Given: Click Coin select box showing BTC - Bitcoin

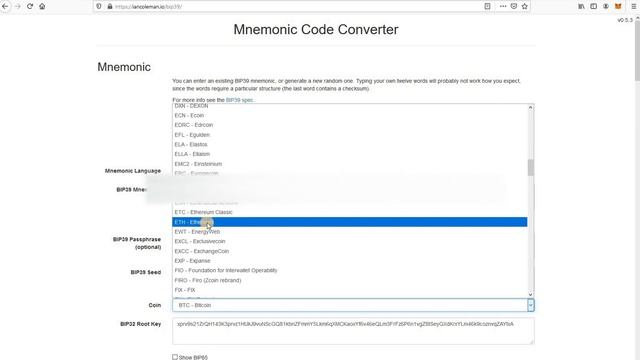Looking at the screenshot, I should [353, 305].
